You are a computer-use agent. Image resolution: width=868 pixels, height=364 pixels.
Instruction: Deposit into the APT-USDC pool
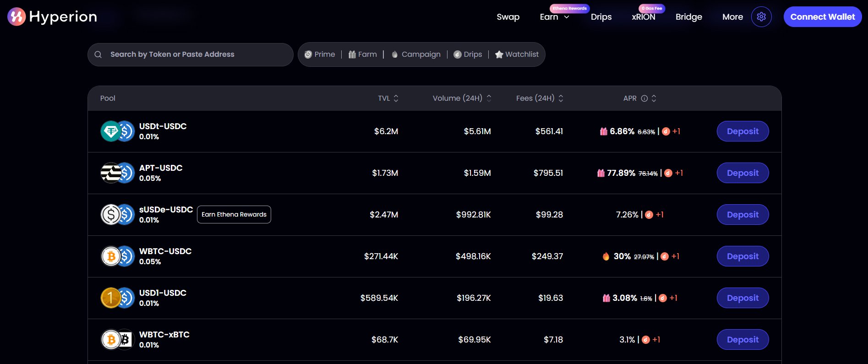(742, 173)
